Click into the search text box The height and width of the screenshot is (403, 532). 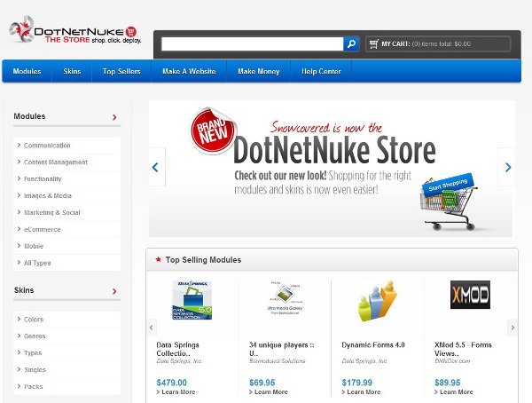tap(252, 43)
